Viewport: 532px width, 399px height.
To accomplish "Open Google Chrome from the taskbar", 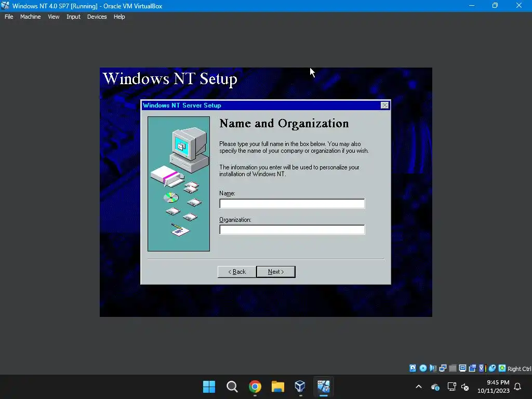I will point(255,387).
